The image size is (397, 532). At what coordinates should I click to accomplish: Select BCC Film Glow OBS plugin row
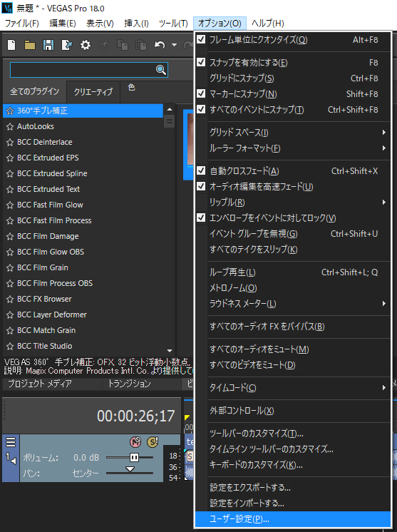click(83, 252)
